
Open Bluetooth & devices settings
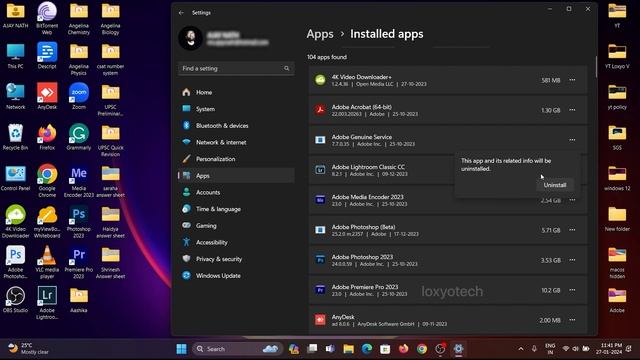click(x=236, y=126)
